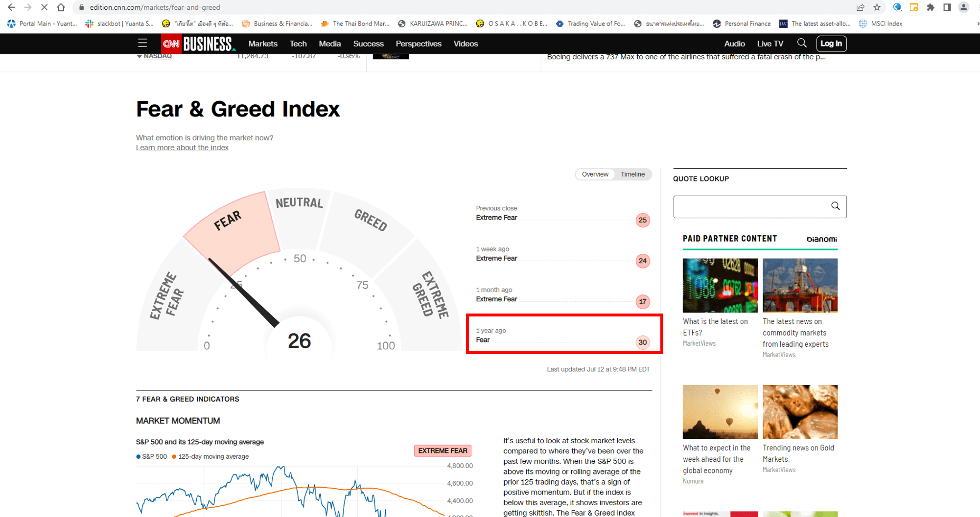The height and width of the screenshot is (517, 980).
Task: Open the browser extensions puzzle icon
Action: 931,7
